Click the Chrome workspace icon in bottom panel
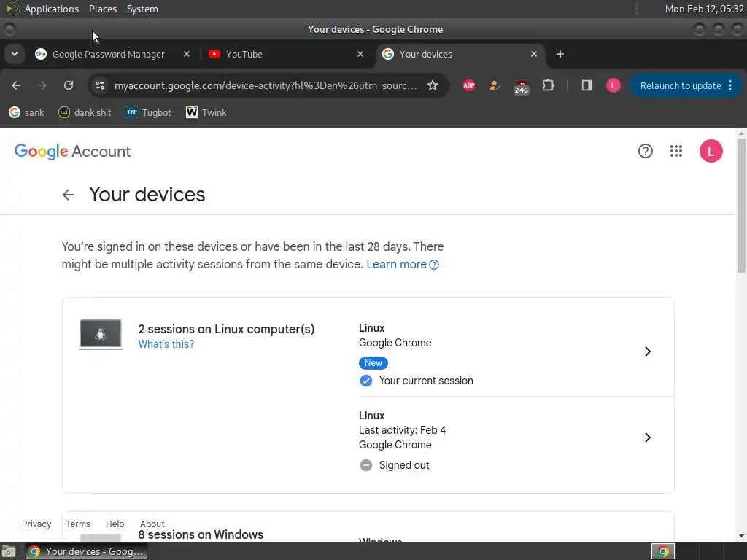 662,551
